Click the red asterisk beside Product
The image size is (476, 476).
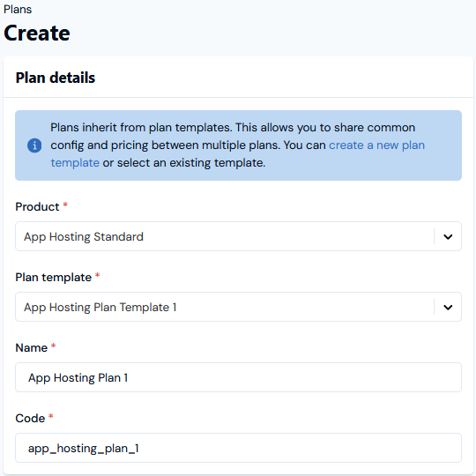pos(65,205)
